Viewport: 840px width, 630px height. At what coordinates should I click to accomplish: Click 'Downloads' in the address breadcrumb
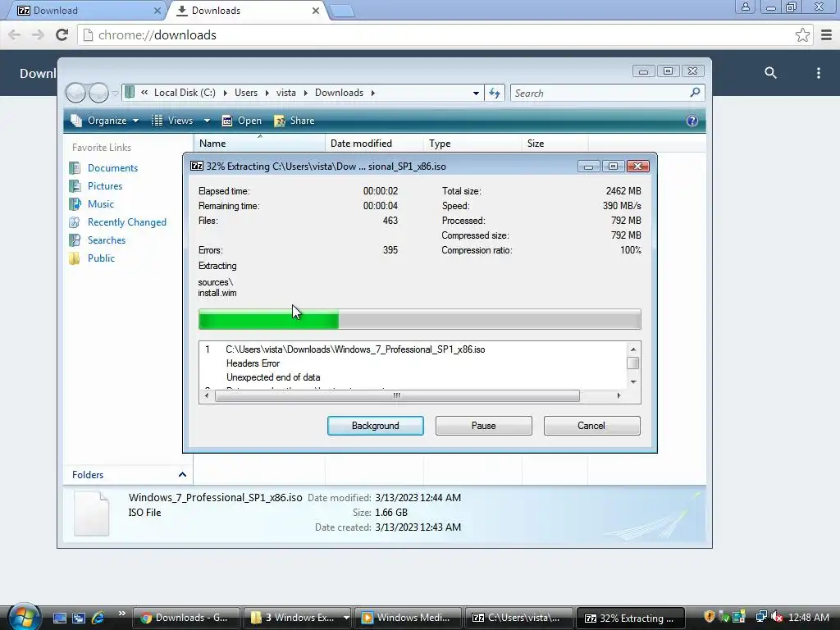[x=339, y=93]
